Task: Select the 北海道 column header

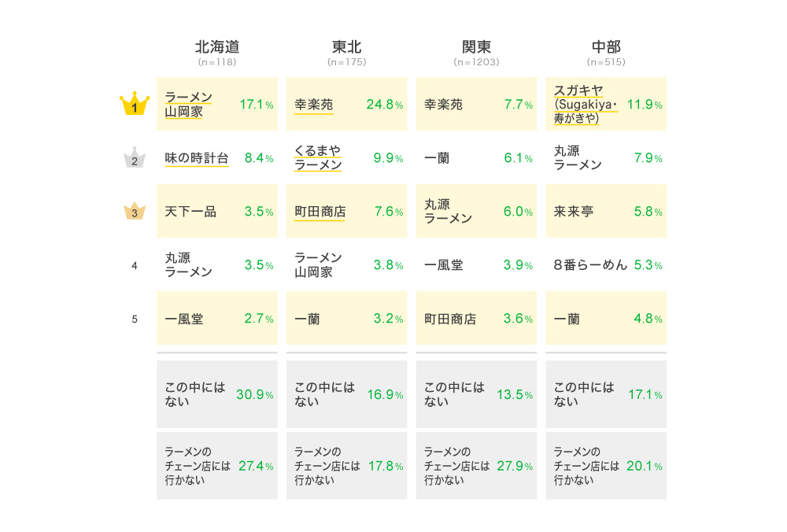Action: click(x=216, y=47)
